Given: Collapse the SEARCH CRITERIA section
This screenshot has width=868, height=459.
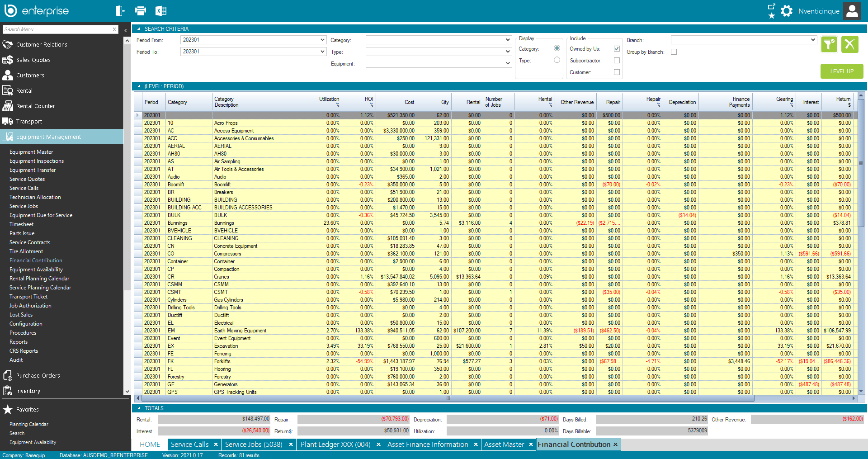Looking at the screenshot, I should tap(139, 28).
